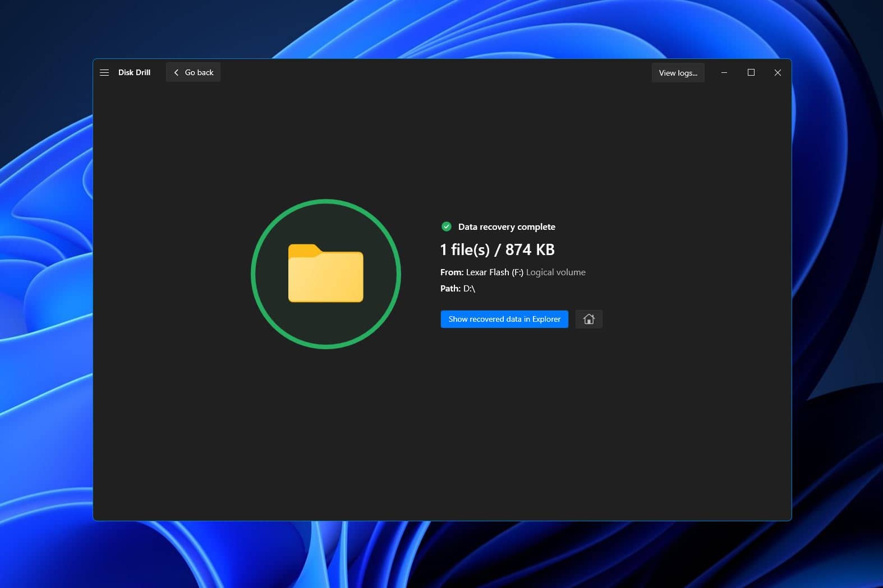Screen dimensions: 883x588
Task: Show recovered data in Explorer
Action: 504,319
